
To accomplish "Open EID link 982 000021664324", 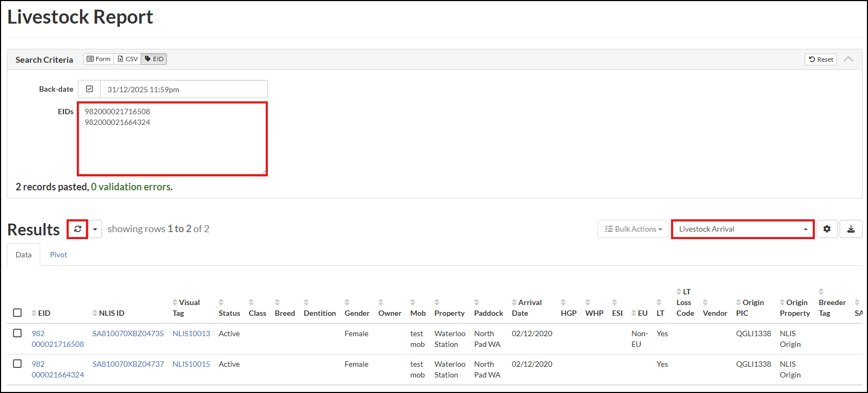I will pos(57,369).
